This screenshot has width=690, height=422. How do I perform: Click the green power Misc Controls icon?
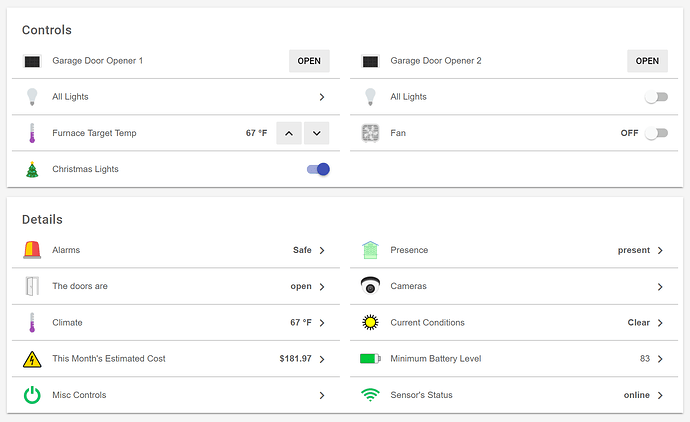[x=32, y=395]
